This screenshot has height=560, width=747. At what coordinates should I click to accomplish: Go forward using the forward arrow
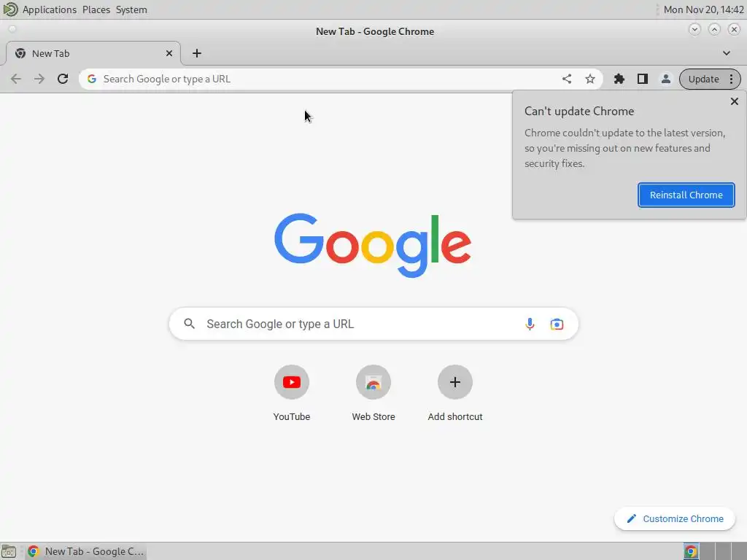click(x=39, y=79)
